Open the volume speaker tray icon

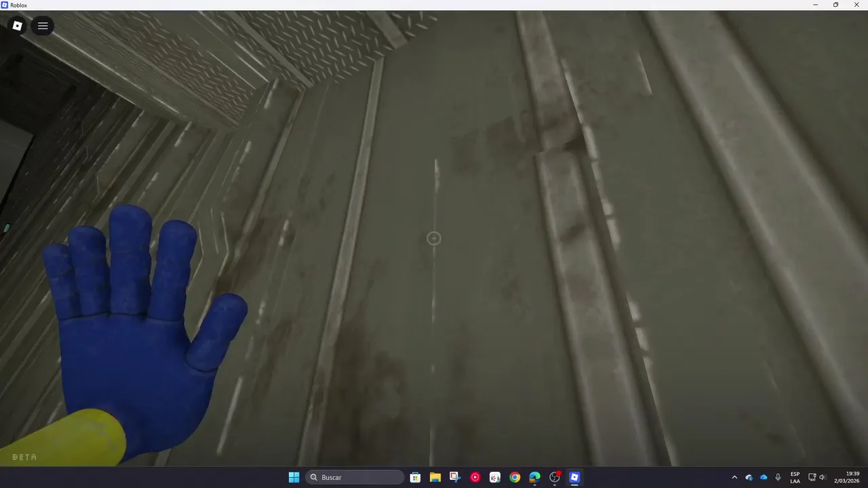[x=823, y=477]
